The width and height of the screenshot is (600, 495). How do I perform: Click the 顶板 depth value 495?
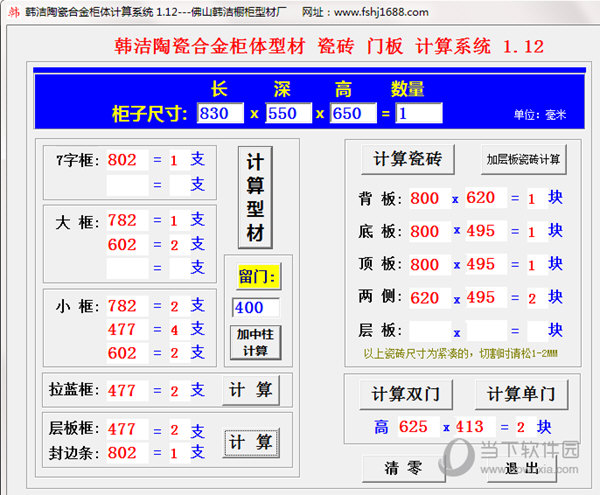[x=486, y=264]
